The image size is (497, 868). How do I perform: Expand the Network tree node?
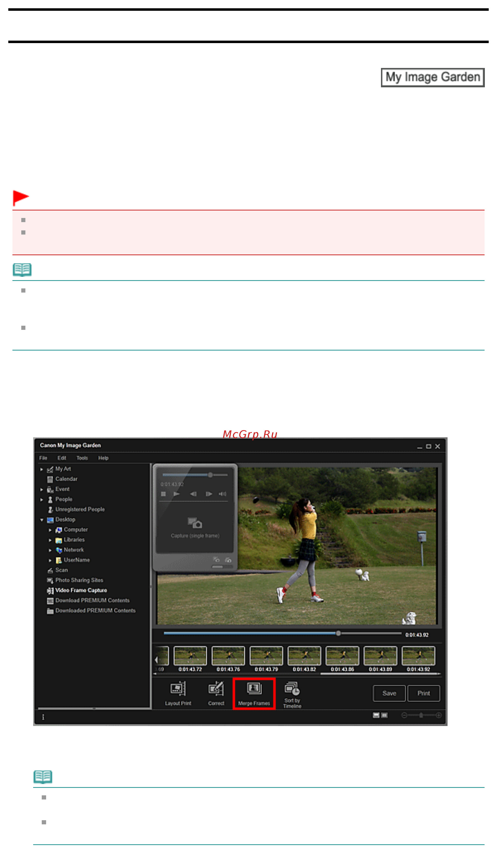pos(50,550)
